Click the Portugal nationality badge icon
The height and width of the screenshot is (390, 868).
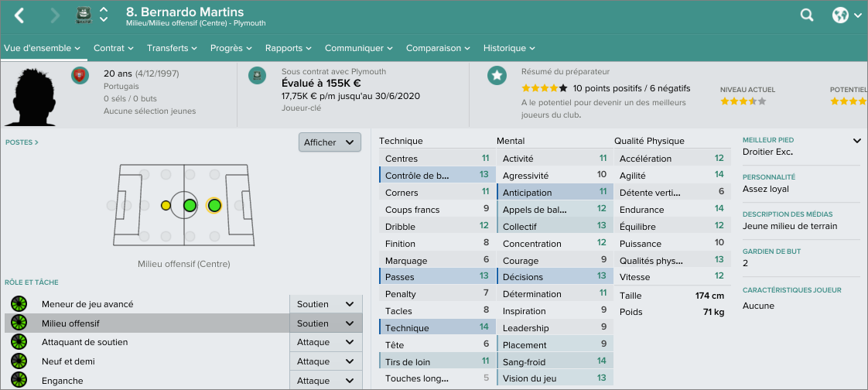coord(78,75)
